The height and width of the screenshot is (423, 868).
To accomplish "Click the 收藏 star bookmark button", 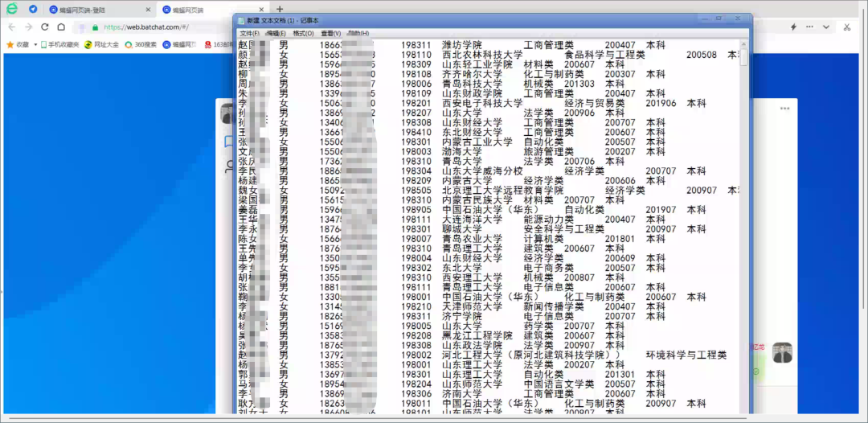I will click(18, 44).
